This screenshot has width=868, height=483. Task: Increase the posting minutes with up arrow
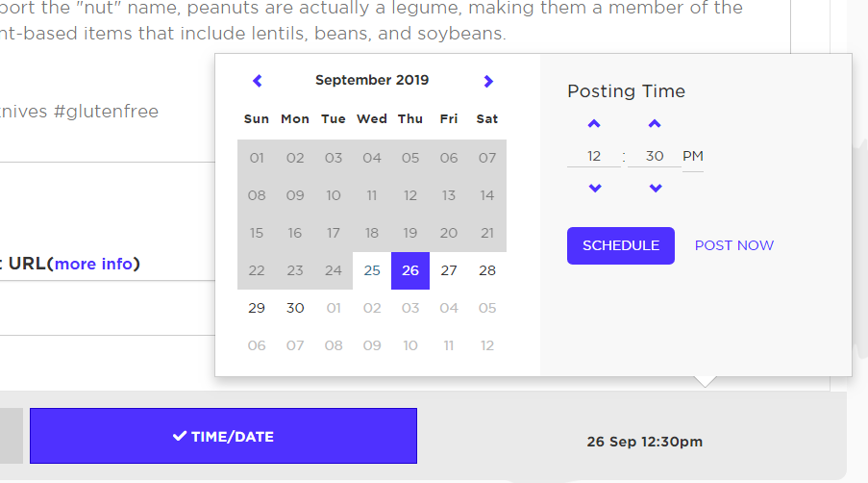click(656, 124)
